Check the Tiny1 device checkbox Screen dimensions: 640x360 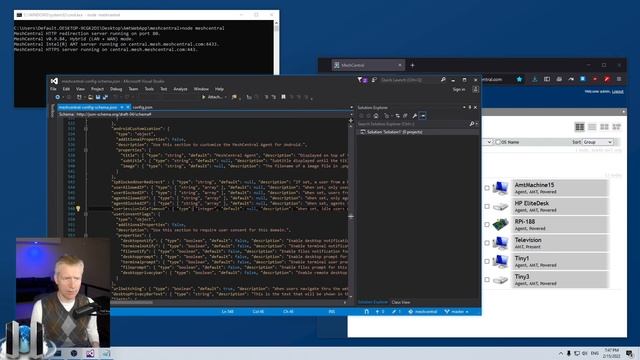click(487, 262)
